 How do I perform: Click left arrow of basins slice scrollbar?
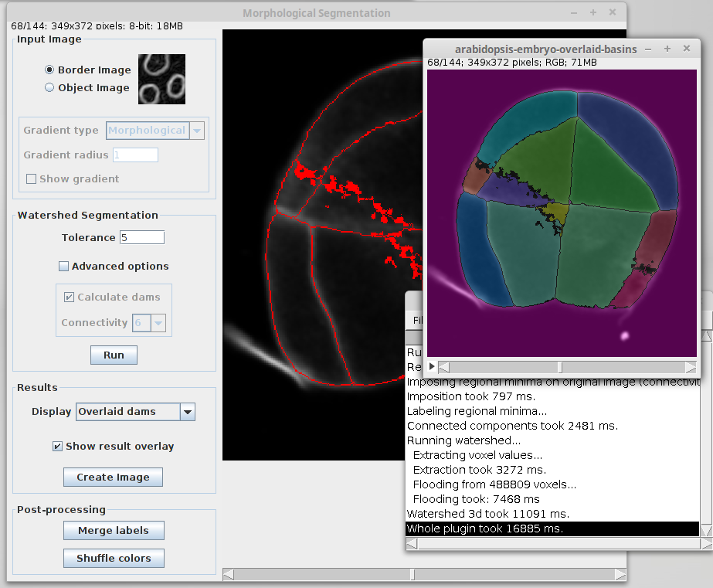(x=444, y=367)
